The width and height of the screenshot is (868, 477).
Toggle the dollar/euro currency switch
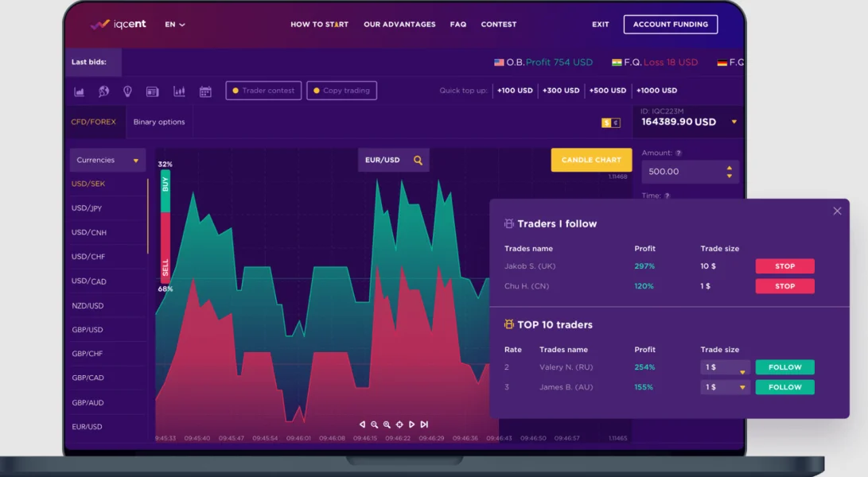click(610, 122)
